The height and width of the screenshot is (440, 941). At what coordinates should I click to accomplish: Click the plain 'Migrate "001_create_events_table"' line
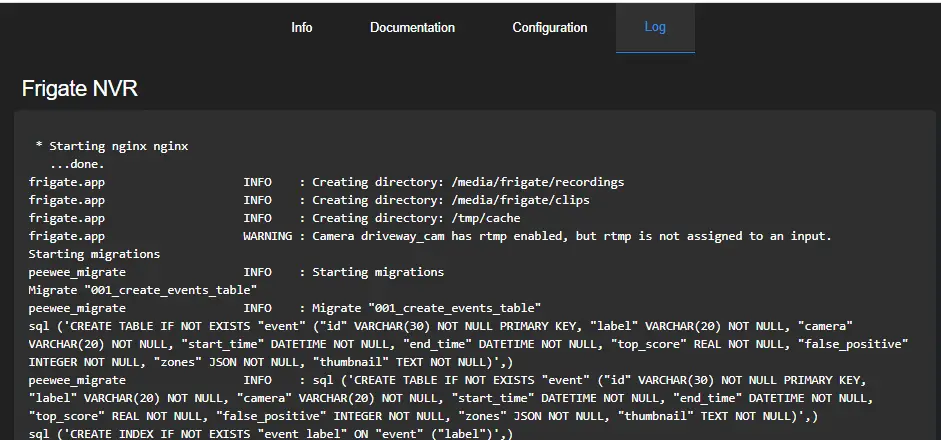(143, 290)
